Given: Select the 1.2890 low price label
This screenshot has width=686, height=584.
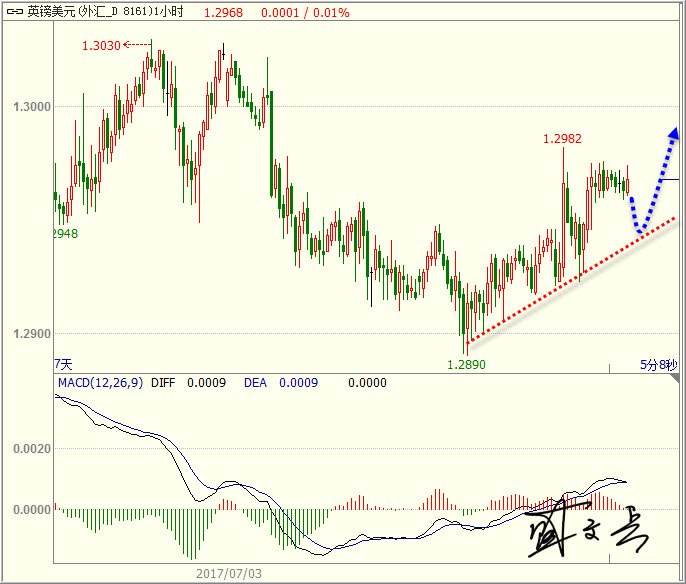Looking at the screenshot, I should 465,365.
